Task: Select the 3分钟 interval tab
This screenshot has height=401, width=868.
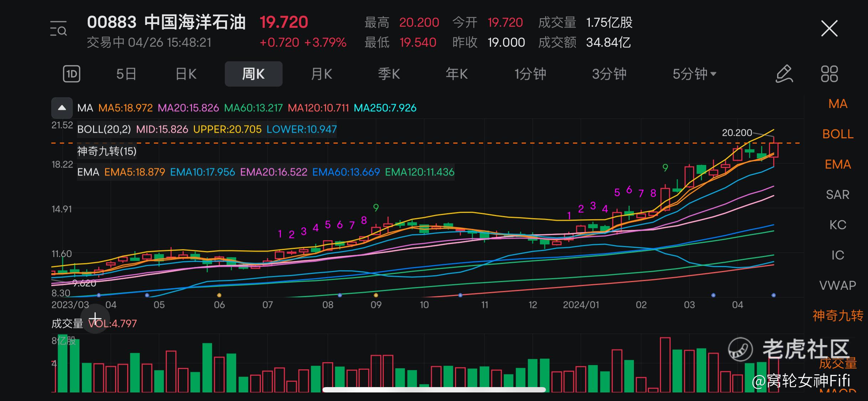Action: point(609,74)
